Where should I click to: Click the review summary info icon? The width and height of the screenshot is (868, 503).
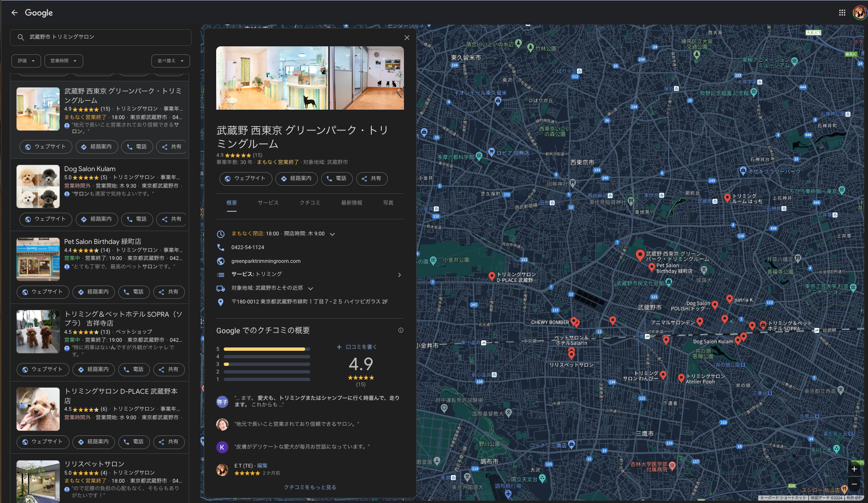tap(401, 330)
